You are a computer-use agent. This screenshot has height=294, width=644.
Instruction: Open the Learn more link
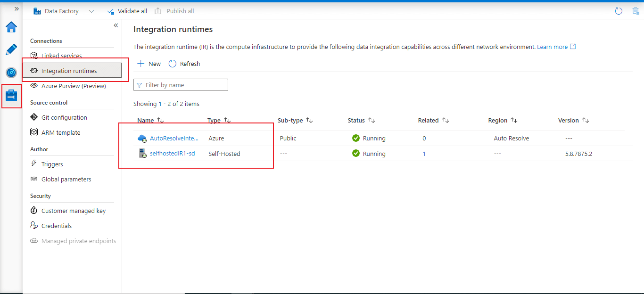552,47
